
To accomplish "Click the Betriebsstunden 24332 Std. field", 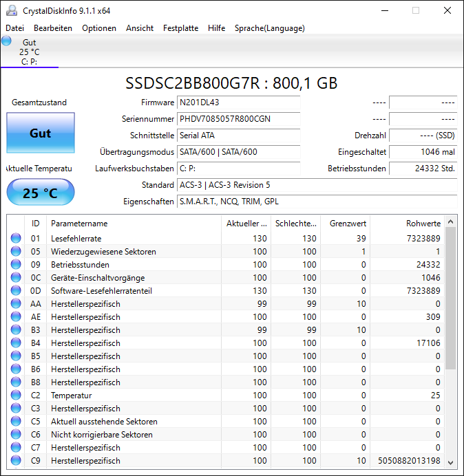I will (423, 168).
